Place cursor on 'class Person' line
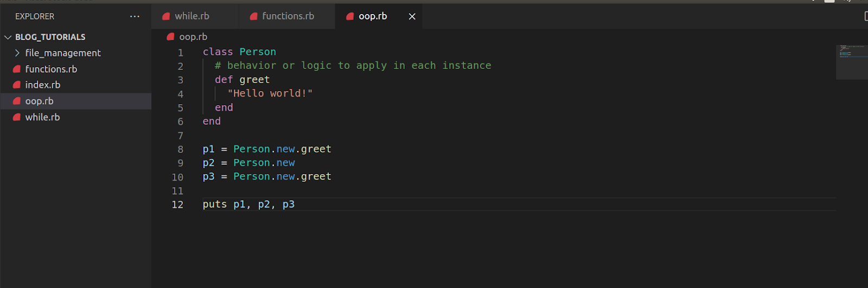Viewport: 868px width, 288px height. tap(239, 52)
